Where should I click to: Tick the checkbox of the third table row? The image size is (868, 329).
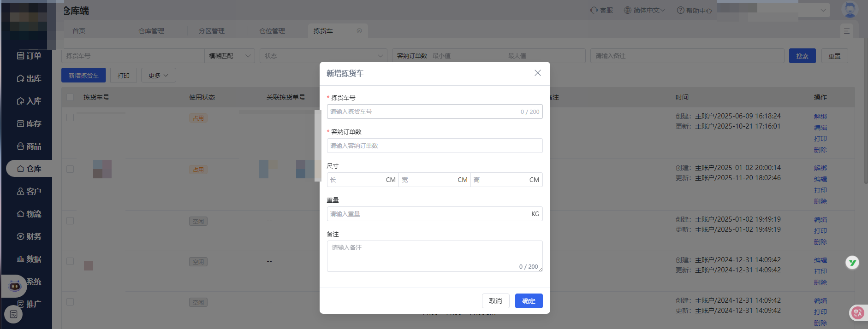click(70, 221)
